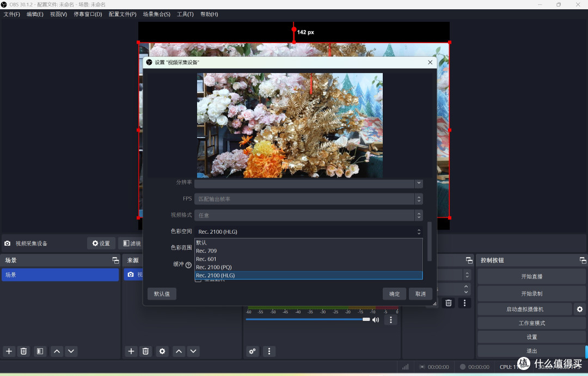Open scene filters icon in Scenes panel
The width and height of the screenshot is (588, 376).
[40, 351]
